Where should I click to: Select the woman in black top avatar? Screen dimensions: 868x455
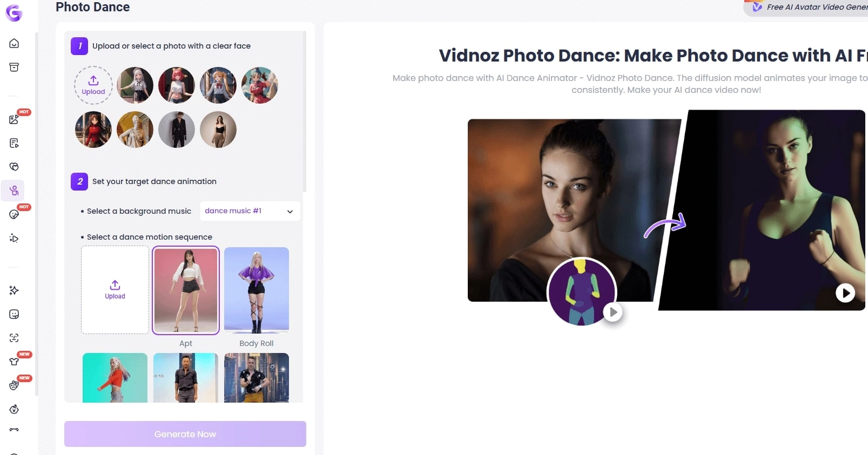(x=218, y=130)
